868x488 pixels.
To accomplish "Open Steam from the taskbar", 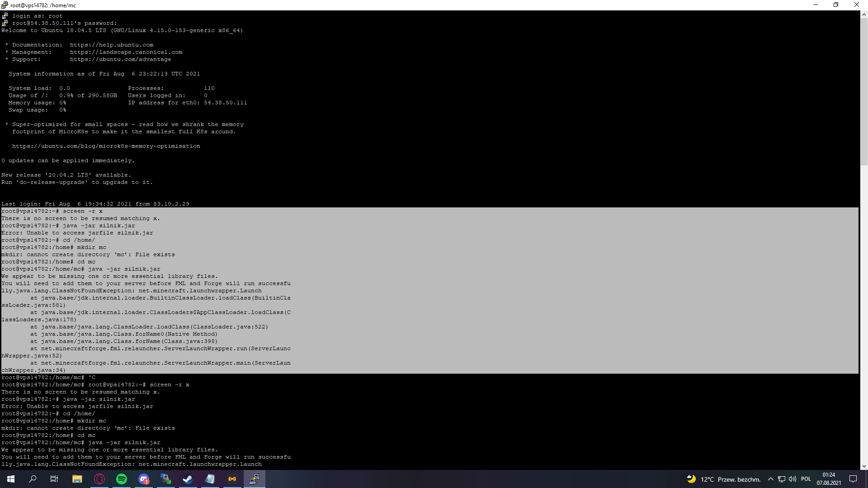I will coord(188,479).
